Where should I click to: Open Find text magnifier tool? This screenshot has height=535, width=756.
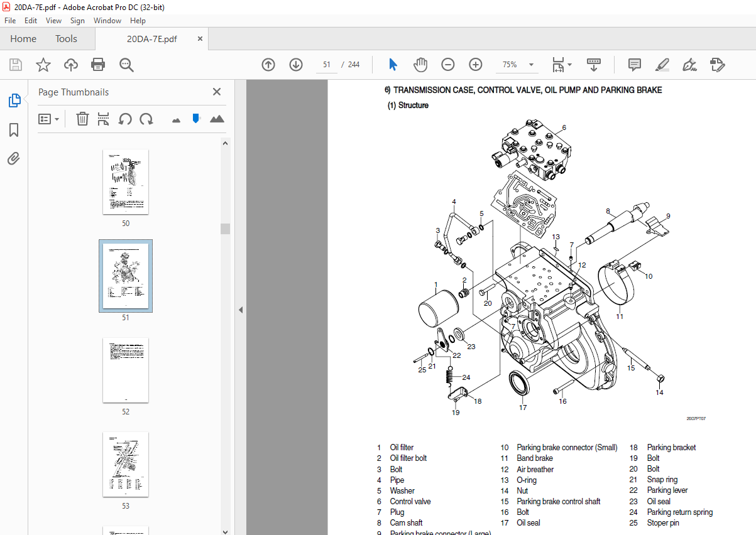pyautogui.click(x=126, y=65)
